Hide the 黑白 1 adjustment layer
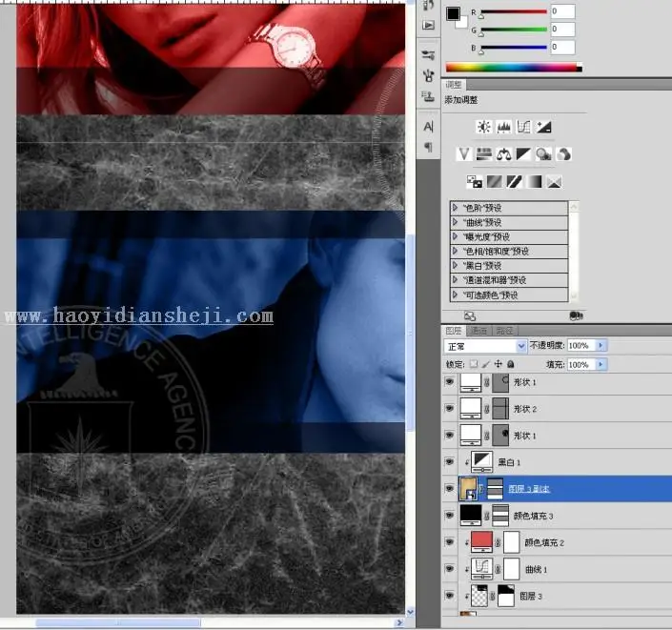This screenshot has height=630, width=672. coord(449,461)
